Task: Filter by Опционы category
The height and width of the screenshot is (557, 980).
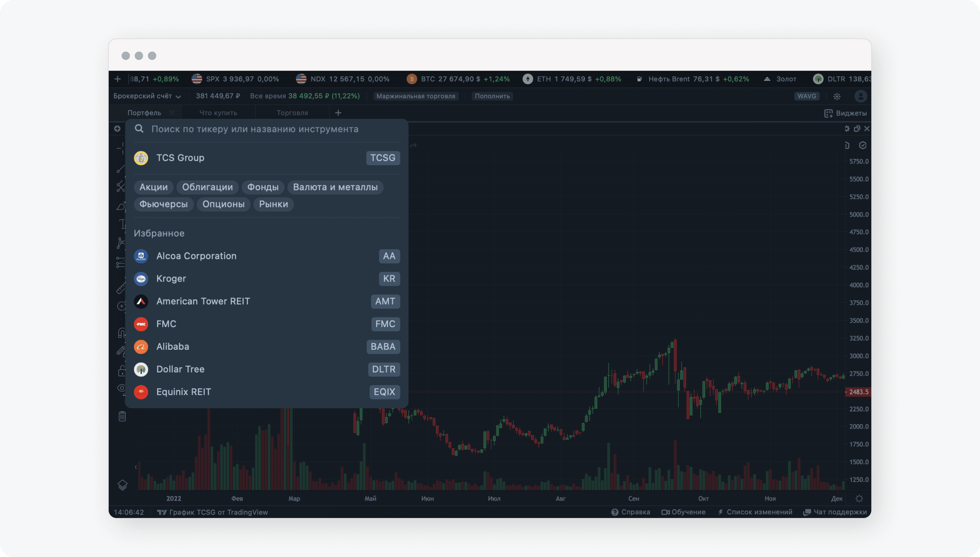Action: (x=223, y=204)
